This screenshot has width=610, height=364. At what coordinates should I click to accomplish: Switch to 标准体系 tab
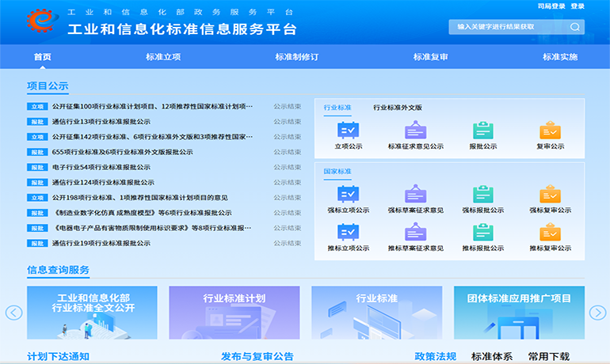492,356
